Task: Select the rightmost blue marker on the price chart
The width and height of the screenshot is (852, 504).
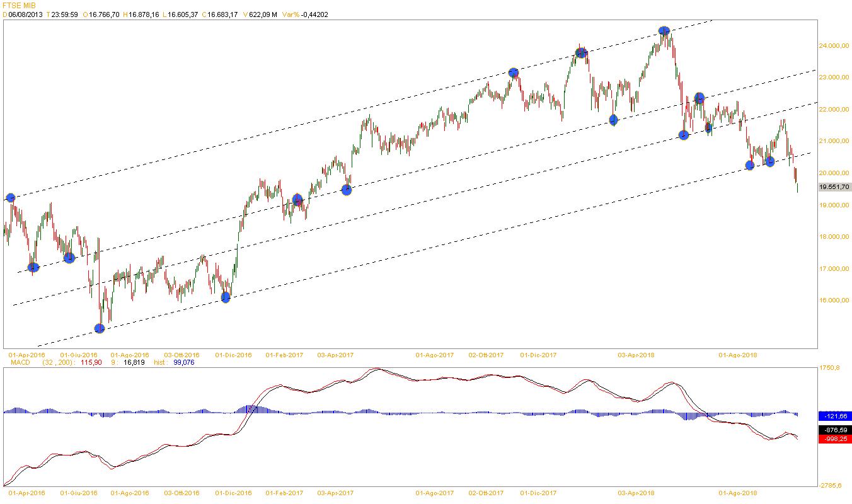Action: [769, 162]
